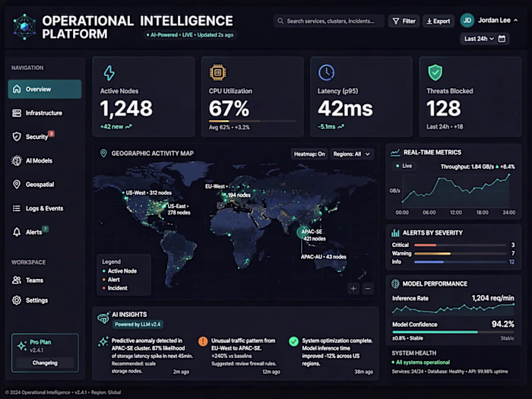Image resolution: width=532 pixels, height=399 pixels.
Task: Click the Geospatial pin icon
Action: point(17,184)
